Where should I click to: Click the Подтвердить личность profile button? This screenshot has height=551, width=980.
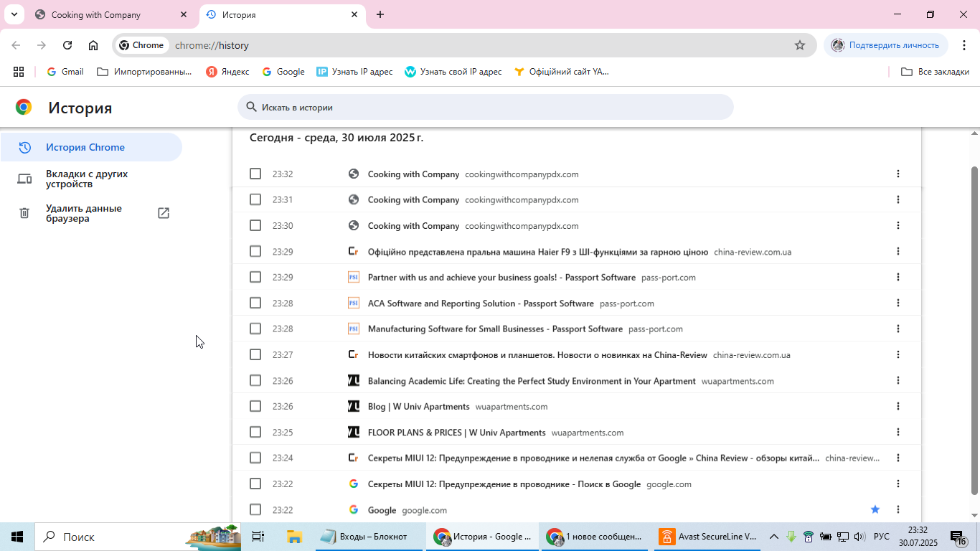pos(885,45)
